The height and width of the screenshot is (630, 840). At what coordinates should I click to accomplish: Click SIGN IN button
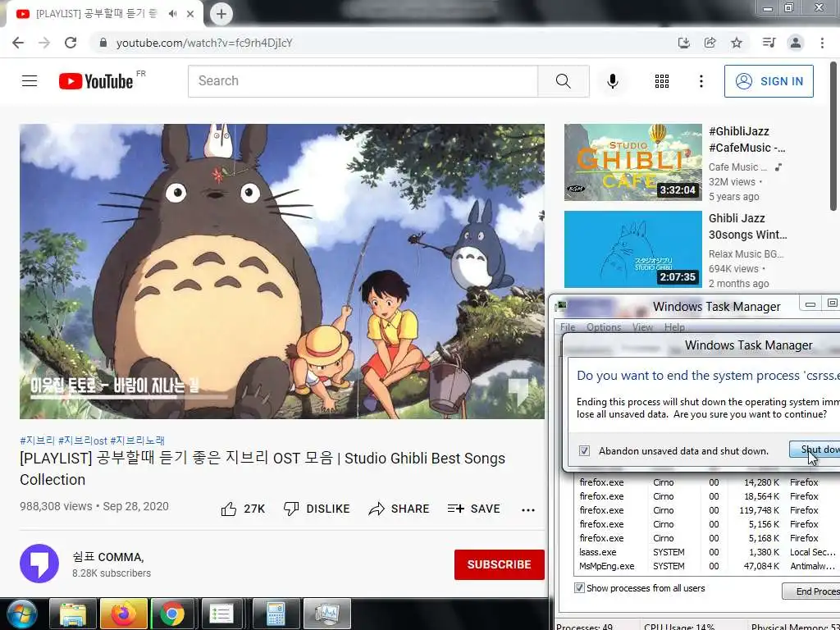click(x=769, y=81)
